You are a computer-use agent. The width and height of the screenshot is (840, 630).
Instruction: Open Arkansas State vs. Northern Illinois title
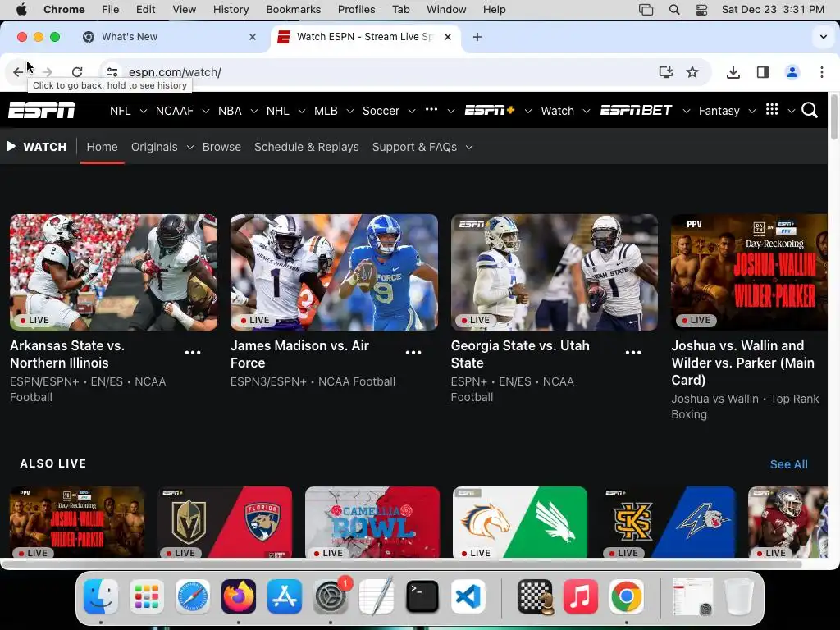pos(67,354)
